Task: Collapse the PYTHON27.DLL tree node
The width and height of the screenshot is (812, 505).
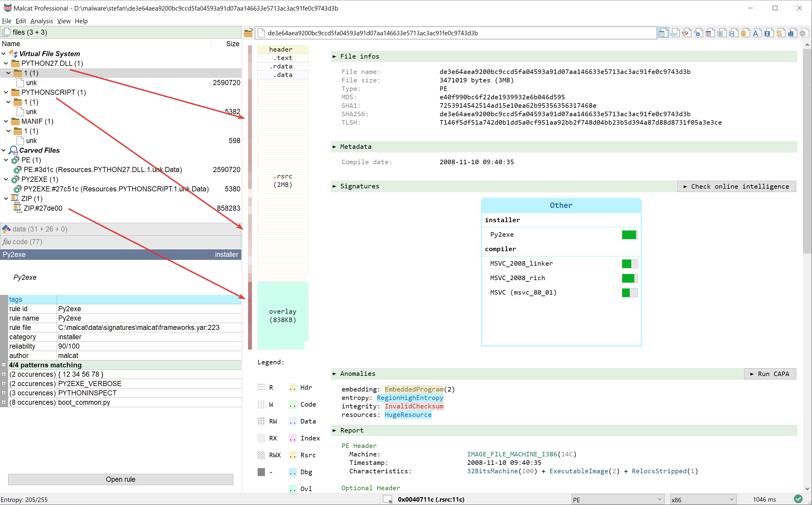Action: tap(5, 63)
